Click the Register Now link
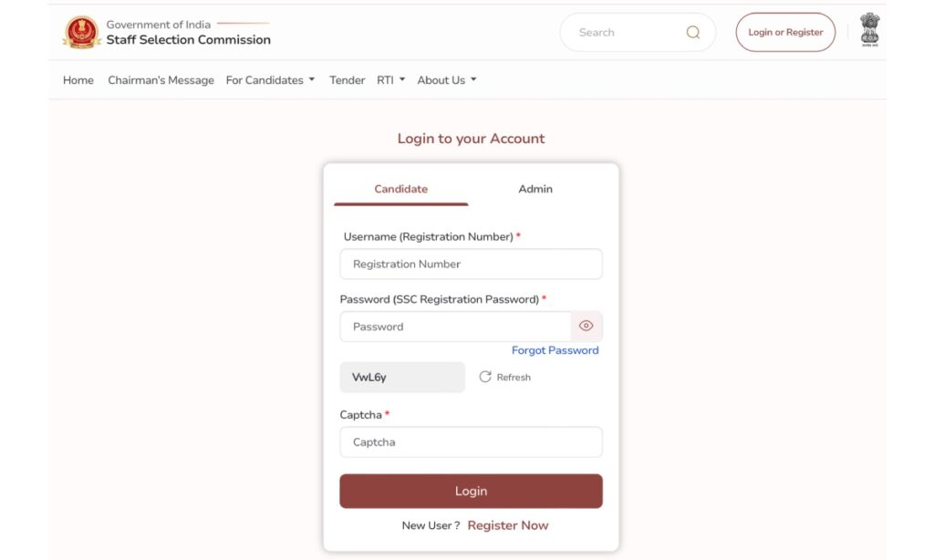Screen dimensions: 934x560 (507, 525)
